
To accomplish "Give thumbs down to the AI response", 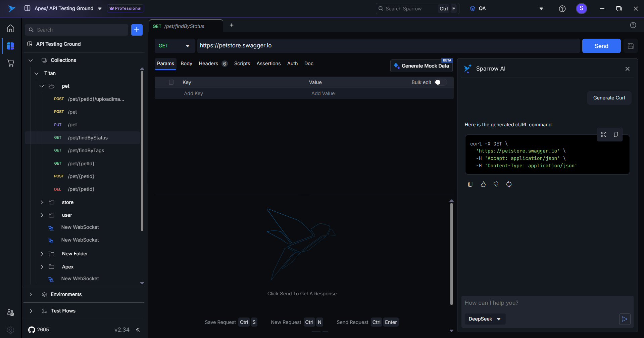I will pos(496,184).
